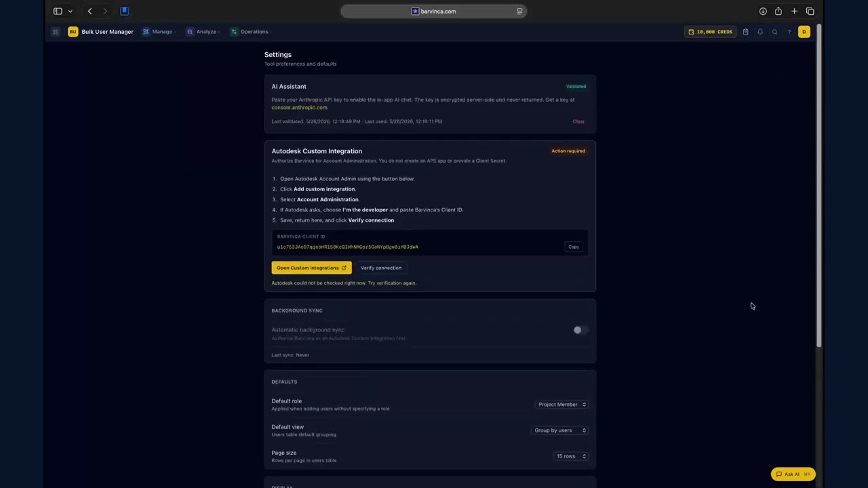This screenshot has height=488, width=868.
Task: Open the reader icon in address bar
Action: (x=519, y=11)
